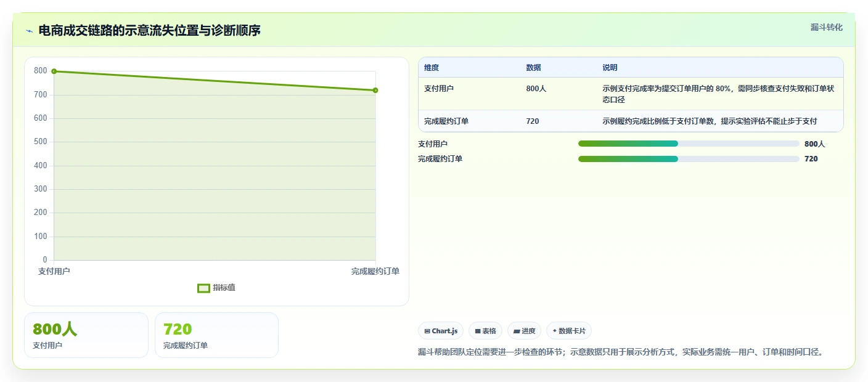Click the 说明 column header

(x=610, y=67)
